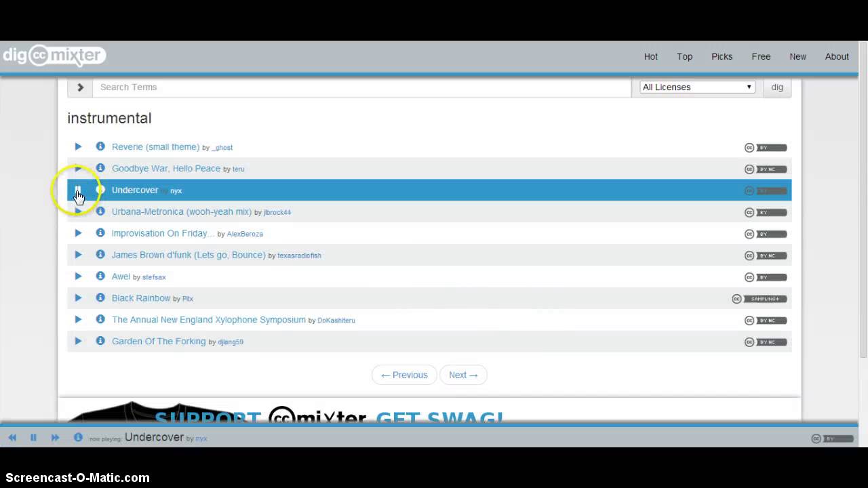Skip to previous track in player bar

(x=12, y=438)
